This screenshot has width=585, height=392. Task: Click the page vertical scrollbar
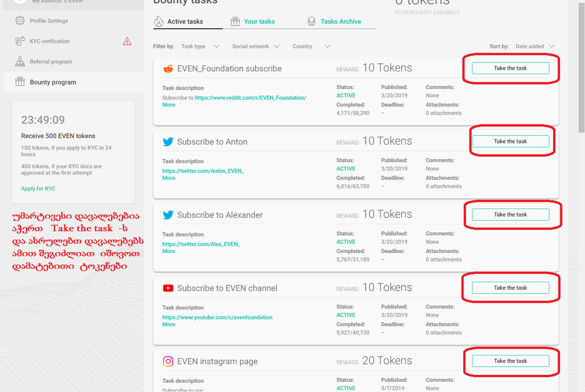pos(582,67)
